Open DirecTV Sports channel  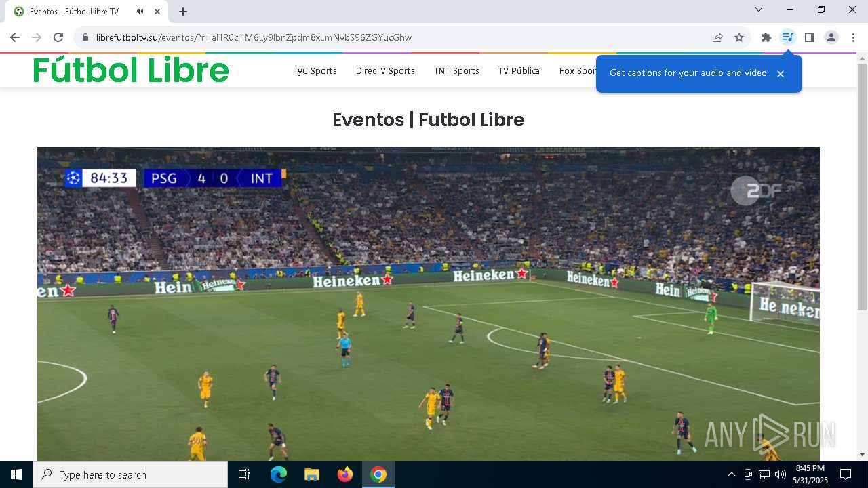coord(385,70)
